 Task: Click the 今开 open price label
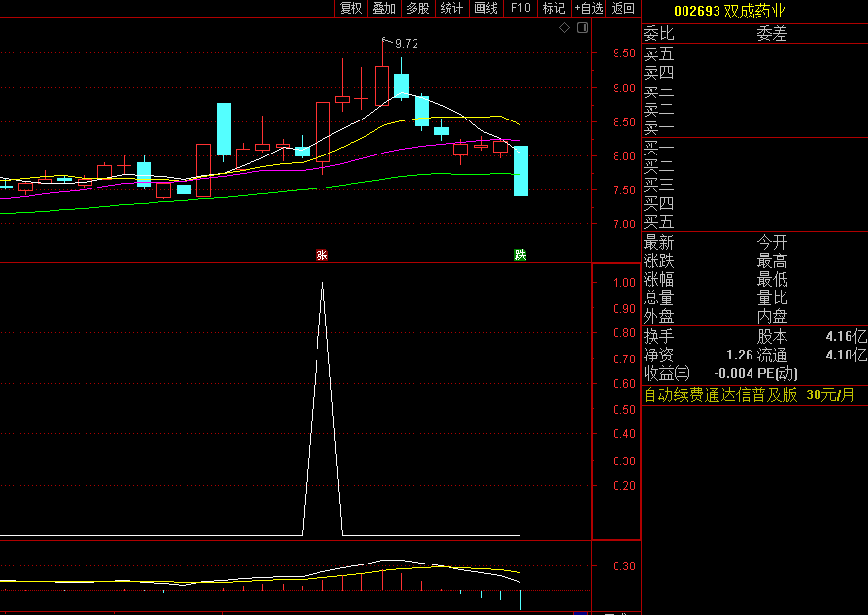[x=772, y=243]
